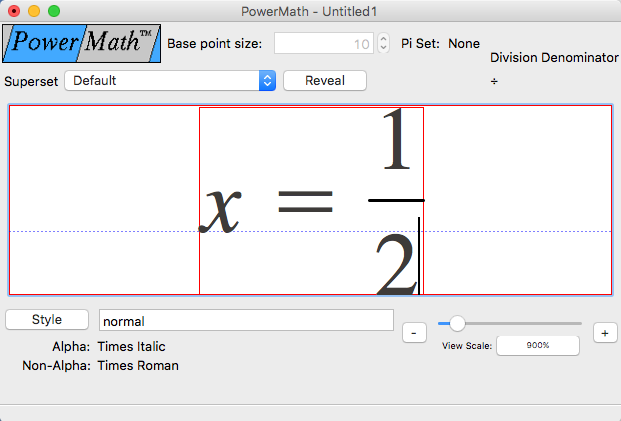Click the plus zoom-in button
621x421 pixels.
tap(605, 333)
